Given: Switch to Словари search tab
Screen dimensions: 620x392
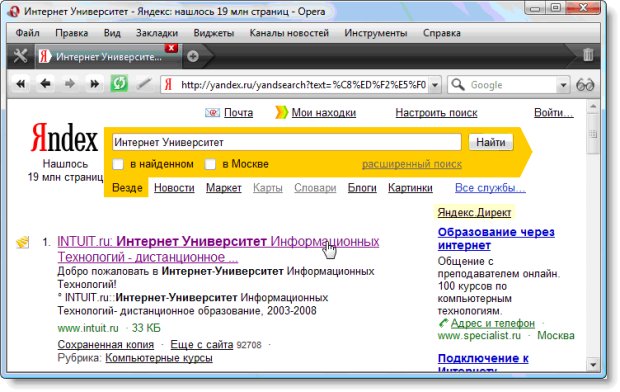Looking at the screenshot, I should pyautogui.click(x=315, y=187).
